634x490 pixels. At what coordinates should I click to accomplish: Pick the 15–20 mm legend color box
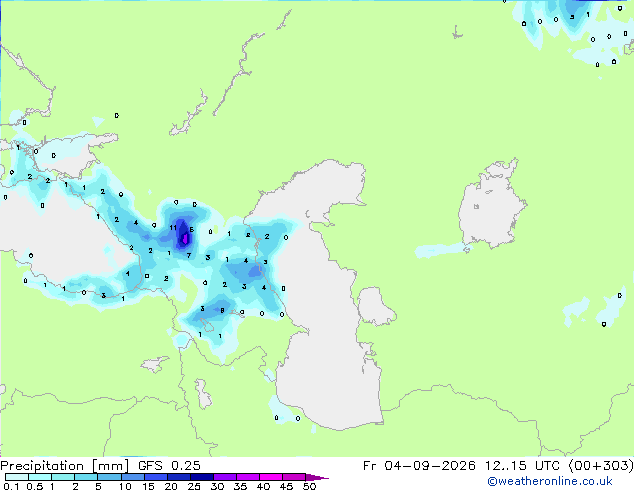155,477
